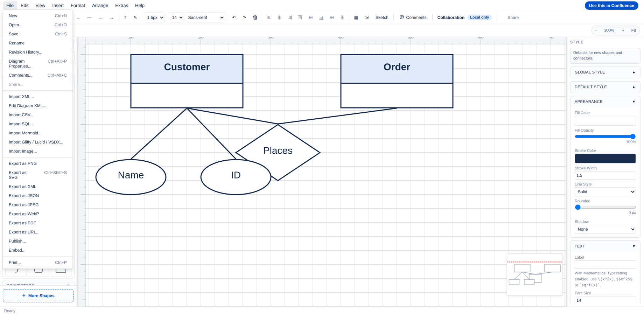Click the Comments speech bubble button
This screenshot has height=315, width=644.
point(413,17)
